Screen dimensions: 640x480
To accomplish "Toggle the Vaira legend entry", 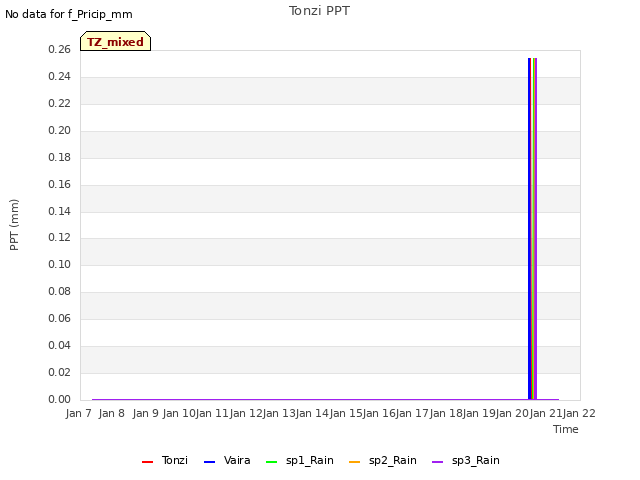I will point(227,460).
